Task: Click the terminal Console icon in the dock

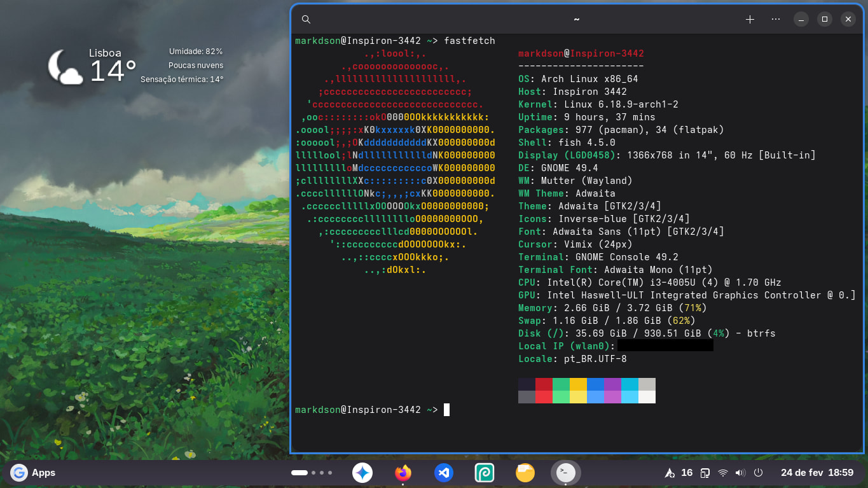Action: [566, 473]
